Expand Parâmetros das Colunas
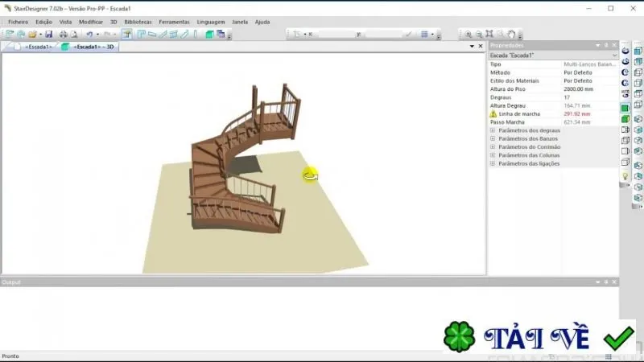 [x=493, y=155]
